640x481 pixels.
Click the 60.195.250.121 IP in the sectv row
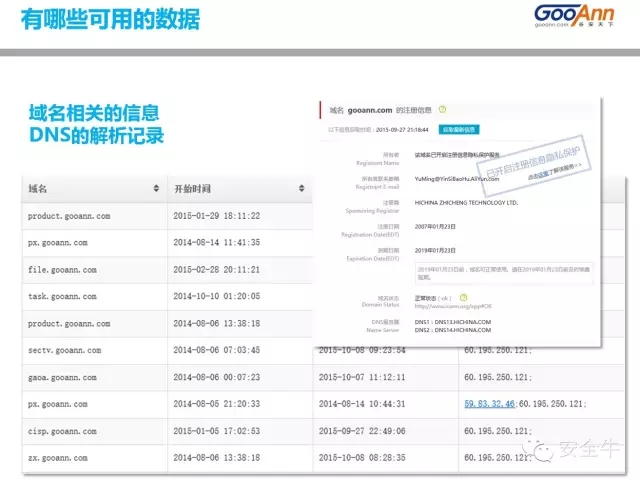point(498,351)
